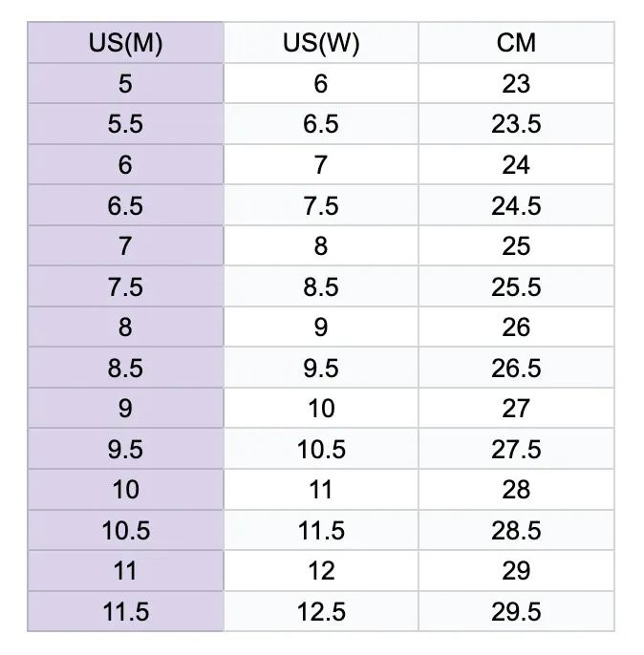
Task: Click US(M) size 7 cell
Action: [x=125, y=246]
